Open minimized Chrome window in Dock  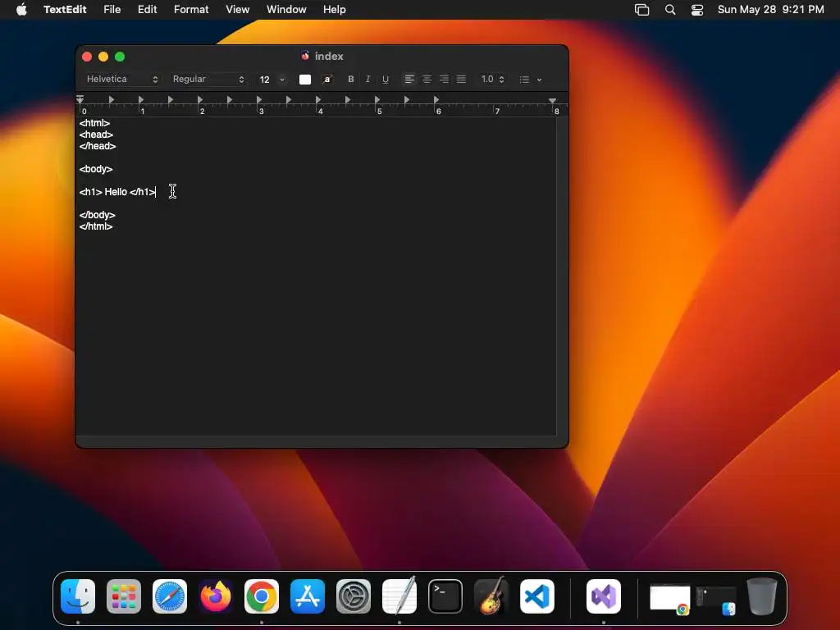tap(669, 599)
